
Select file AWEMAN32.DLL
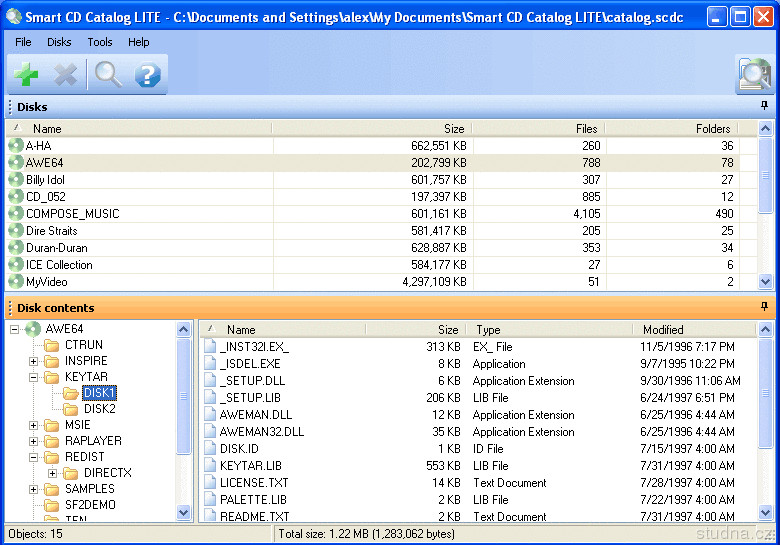[x=262, y=432]
